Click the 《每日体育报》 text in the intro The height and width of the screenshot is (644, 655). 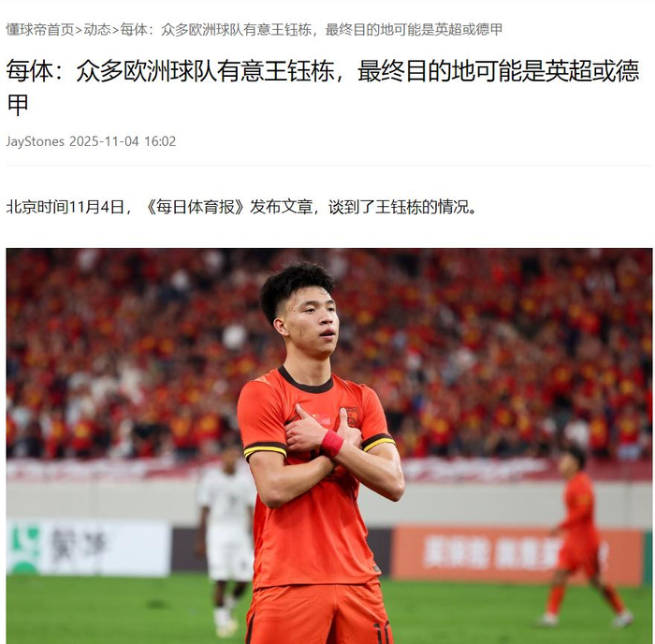coord(195,207)
